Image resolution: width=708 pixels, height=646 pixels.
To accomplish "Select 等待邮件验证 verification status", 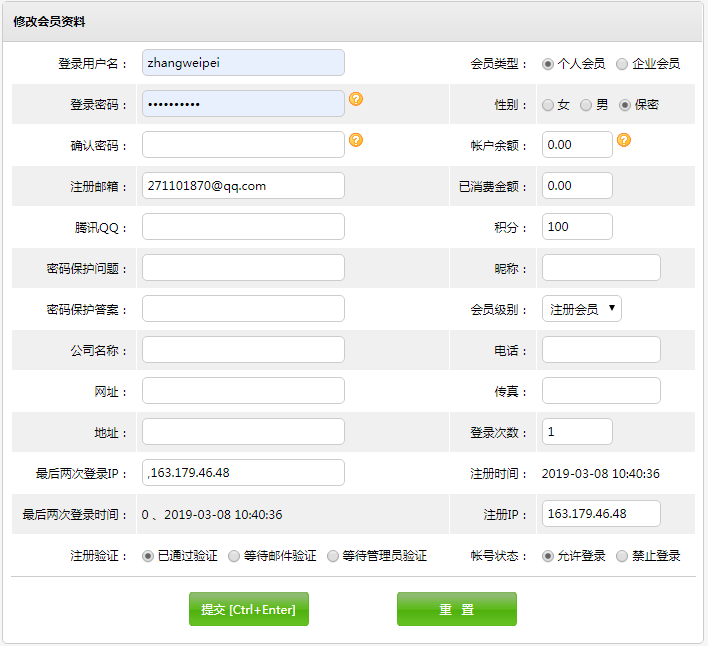I will point(234,556).
